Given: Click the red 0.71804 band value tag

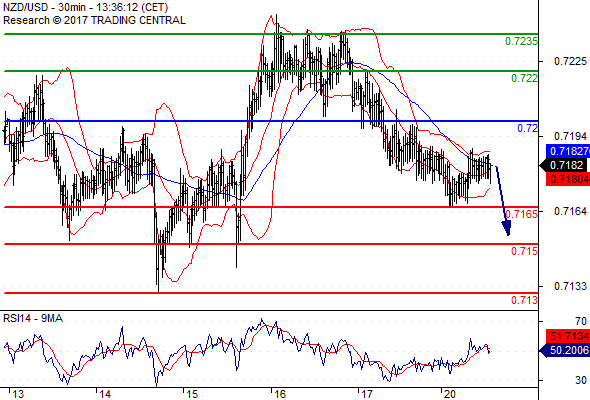Looking at the screenshot, I should 568,179.
